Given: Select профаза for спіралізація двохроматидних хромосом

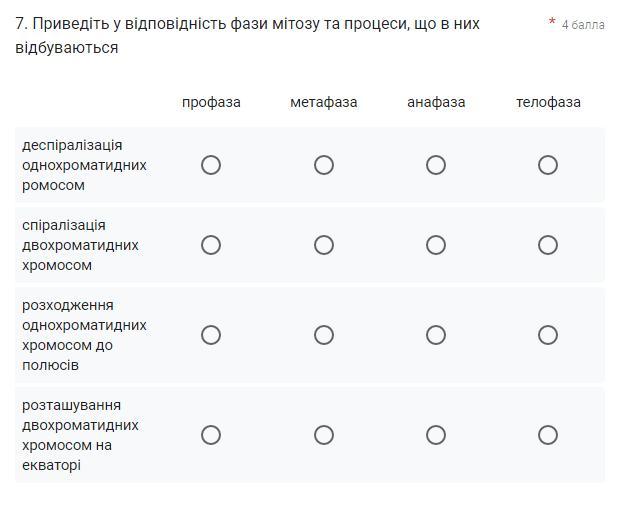Looking at the screenshot, I should pos(211,245).
